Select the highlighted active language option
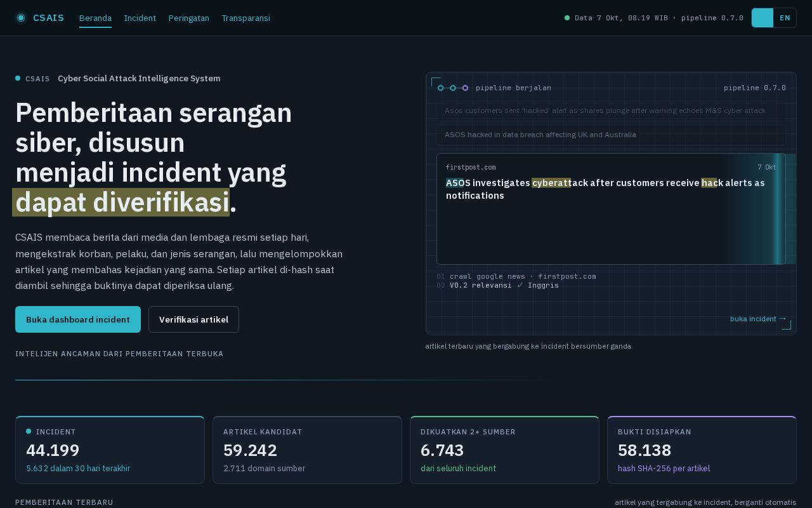Viewport: 812px width, 508px height. tap(763, 18)
